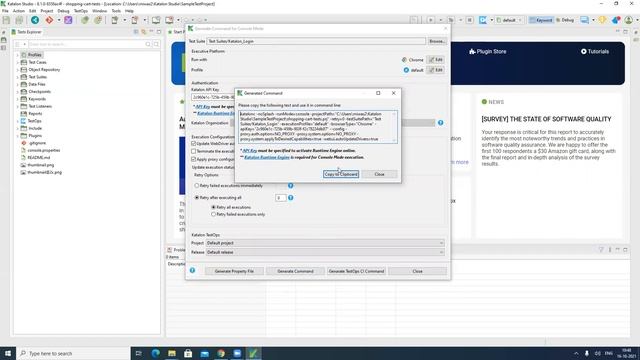The height and width of the screenshot is (360, 640).
Task: Toggle Apply proxy configuration checkbox
Action: (x=194, y=159)
